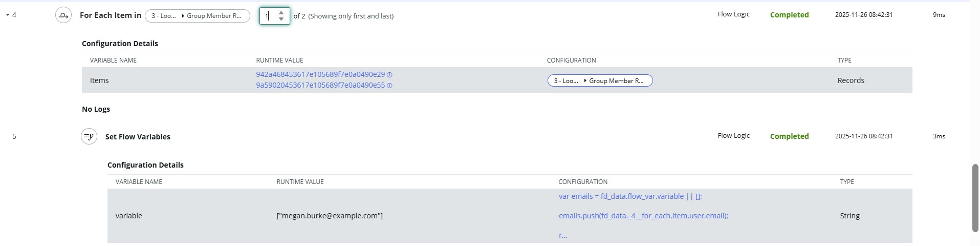Click the iteration number input field
The width and height of the screenshot is (980, 246).
(x=269, y=16)
